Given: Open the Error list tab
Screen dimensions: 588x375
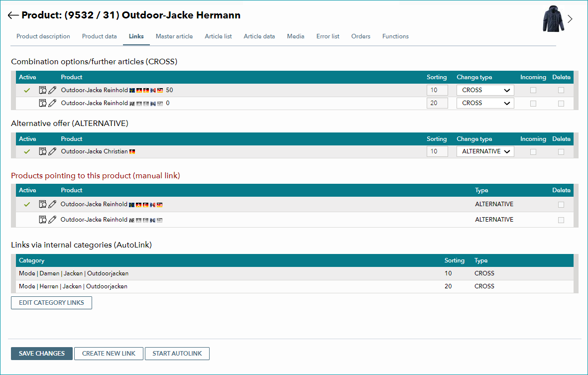Looking at the screenshot, I should pyautogui.click(x=328, y=36).
